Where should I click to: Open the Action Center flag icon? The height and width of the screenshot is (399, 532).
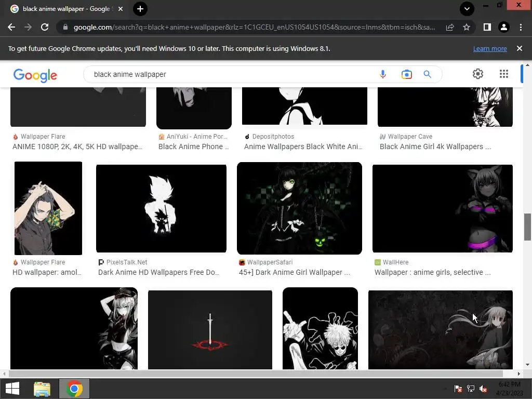coord(458,389)
